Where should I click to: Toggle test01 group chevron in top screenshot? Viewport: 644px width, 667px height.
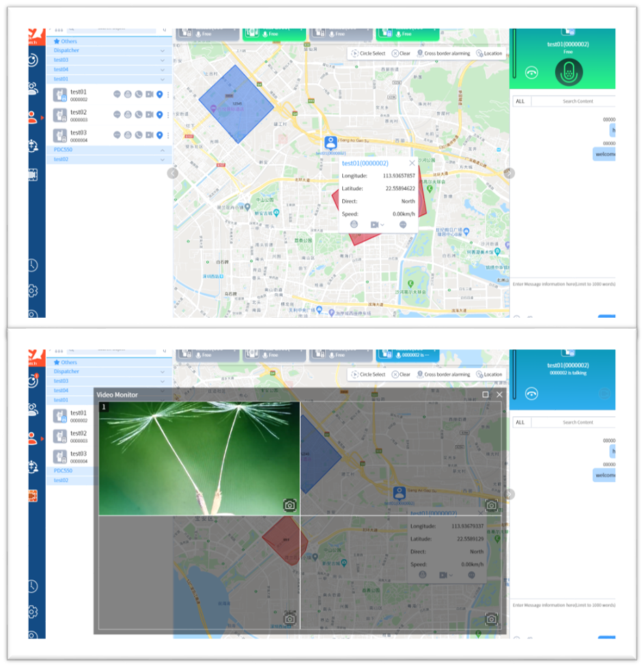point(163,79)
